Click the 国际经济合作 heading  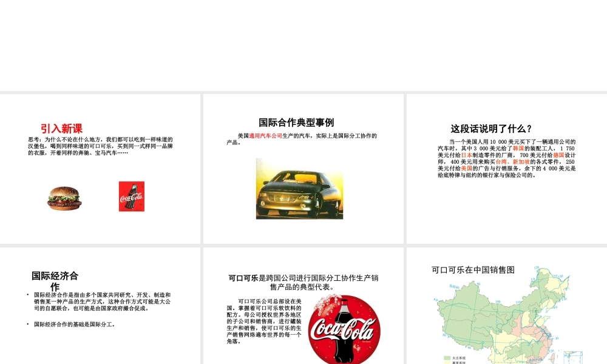pyautogui.click(x=55, y=281)
